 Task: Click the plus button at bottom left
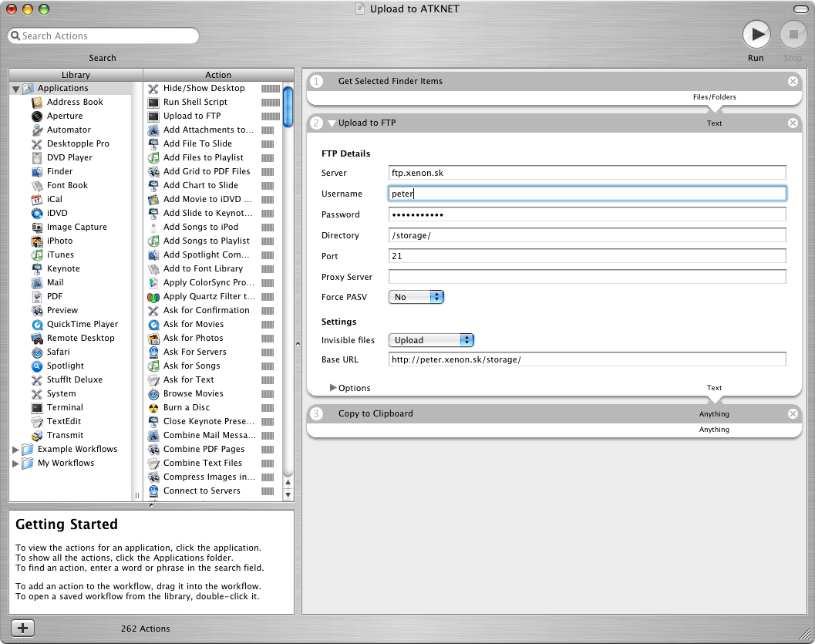(x=22, y=628)
